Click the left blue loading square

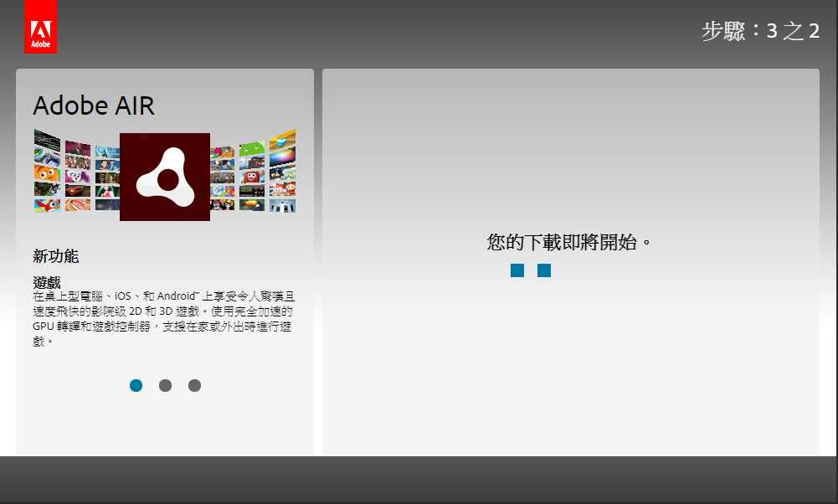click(x=517, y=270)
